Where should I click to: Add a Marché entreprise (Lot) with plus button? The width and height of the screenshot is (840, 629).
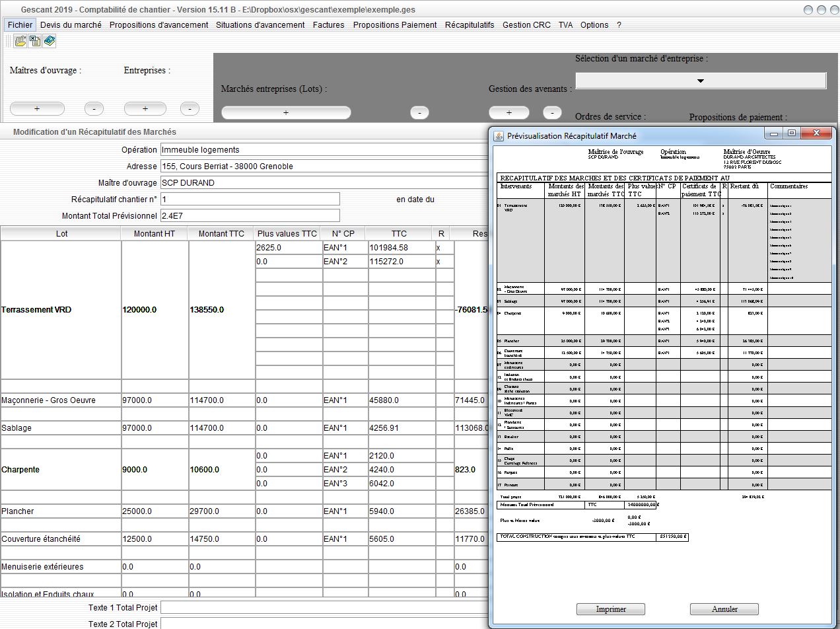[286, 113]
